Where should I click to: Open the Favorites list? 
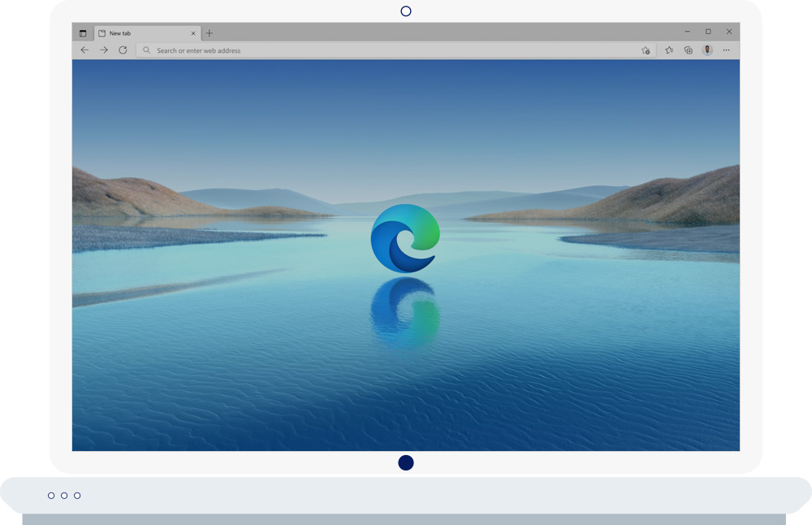[669, 50]
